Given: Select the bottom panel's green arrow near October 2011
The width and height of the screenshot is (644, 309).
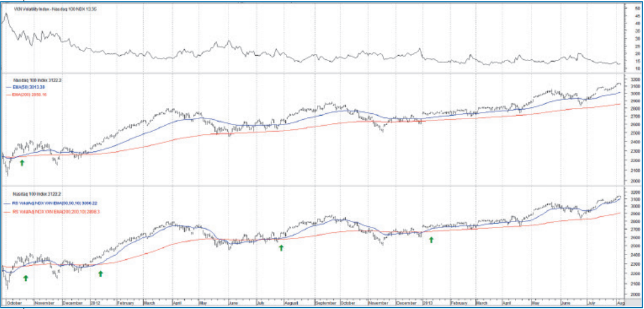Looking at the screenshot, I should tap(26, 278).
